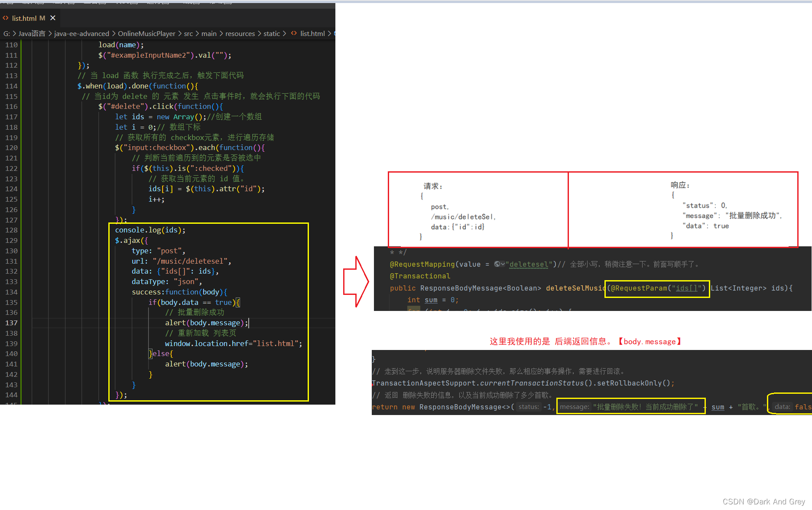The width and height of the screenshot is (812, 510).
Task: Click the HTML file icon in list.html tab
Action: pos(6,18)
